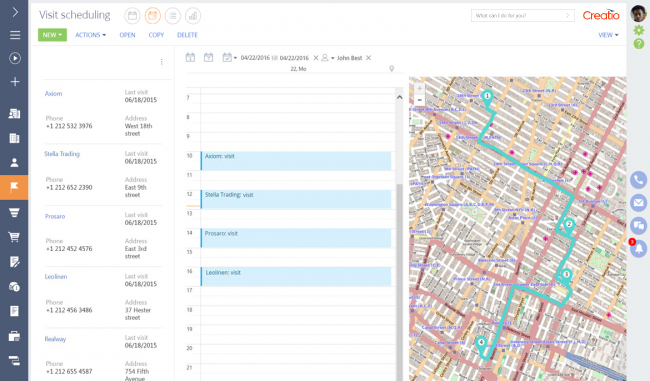
Task: Click the OPEN toolbar button
Action: point(127,35)
